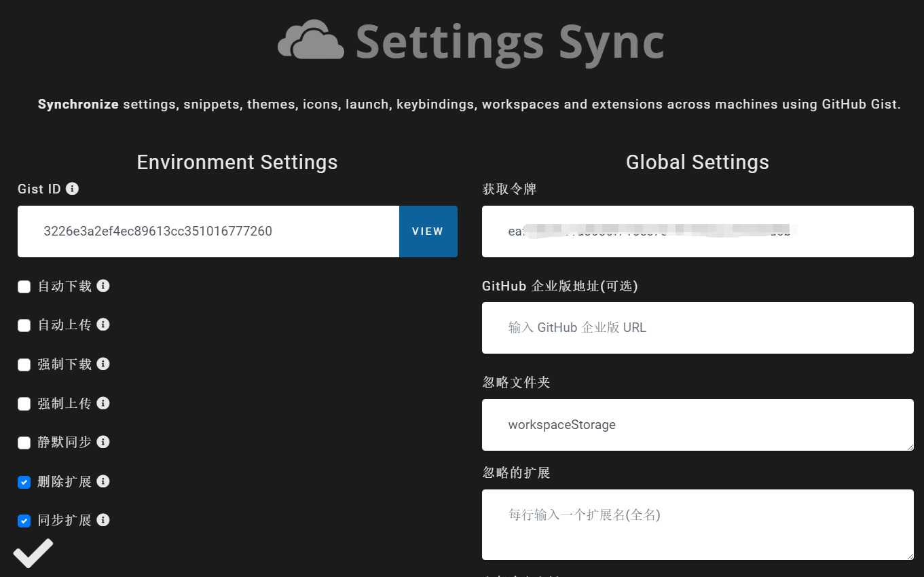Click the info icon beside 强制下载

point(103,364)
